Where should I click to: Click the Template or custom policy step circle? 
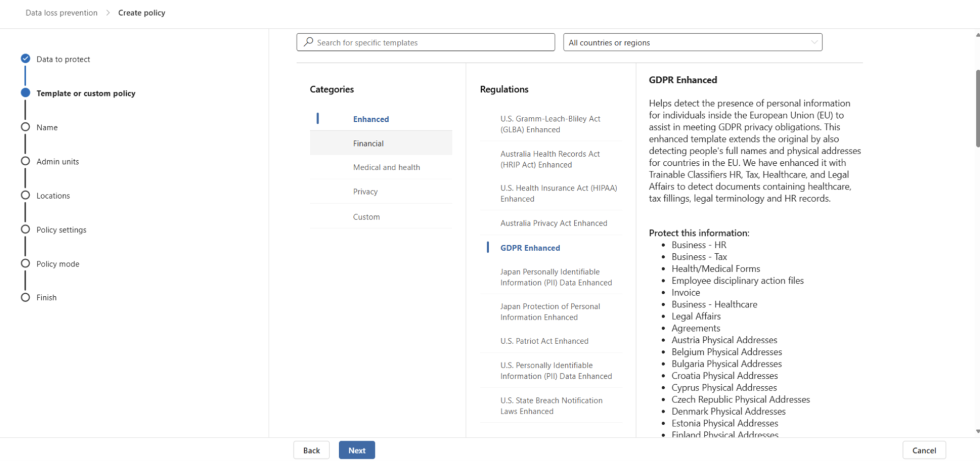click(25, 93)
